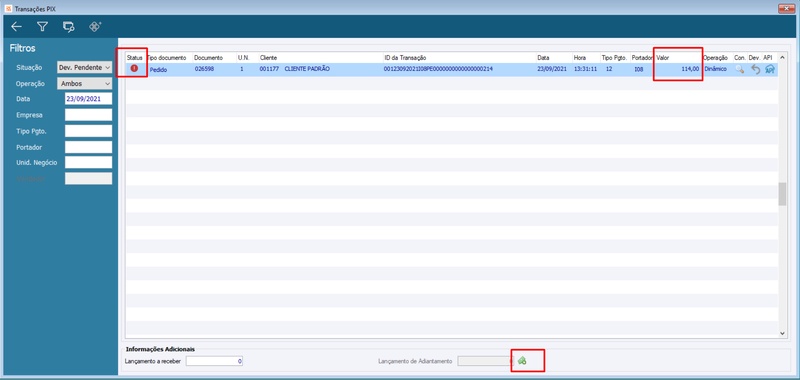Click the 'Dinâmico' operation cell

[x=716, y=69]
